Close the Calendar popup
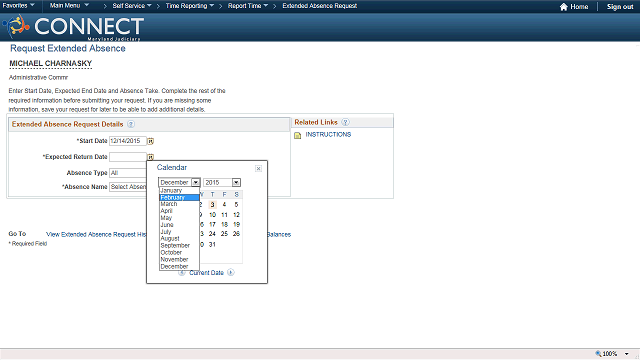Image resolution: width=640 pixels, height=360 pixels. (258, 169)
